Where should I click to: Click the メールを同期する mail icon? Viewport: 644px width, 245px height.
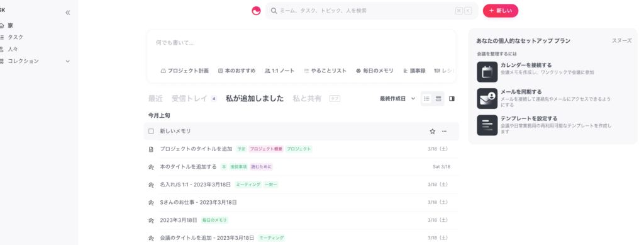487,98
